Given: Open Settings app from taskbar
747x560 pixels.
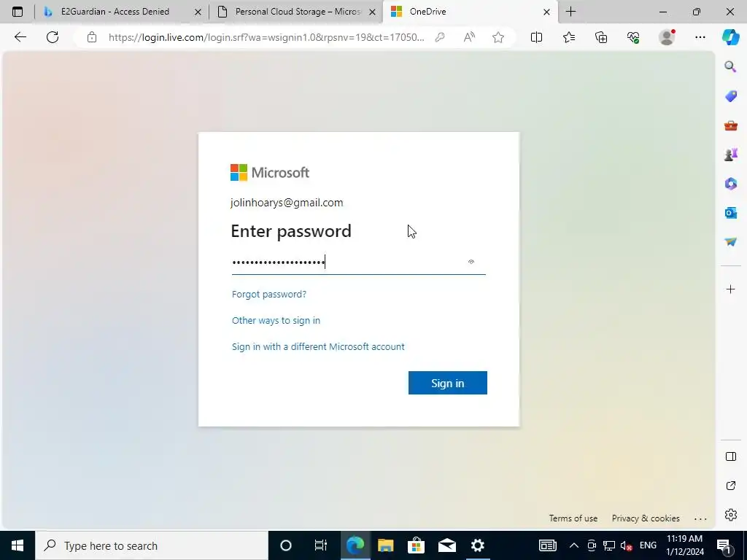Looking at the screenshot, I should click(477, 545).
